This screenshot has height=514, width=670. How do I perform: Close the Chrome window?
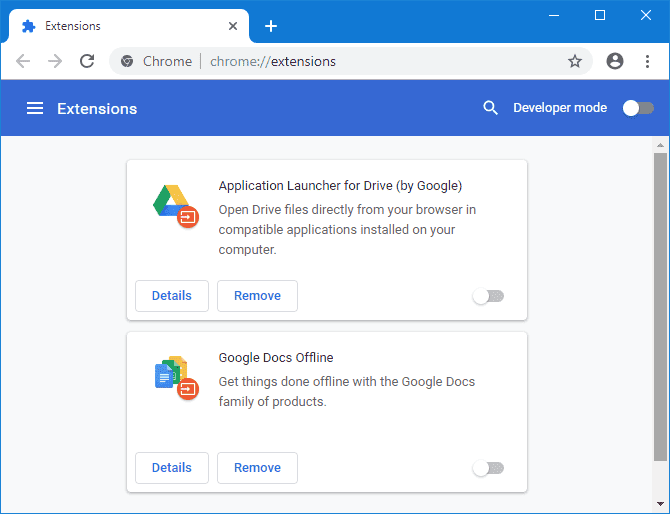tap(646, 15)
